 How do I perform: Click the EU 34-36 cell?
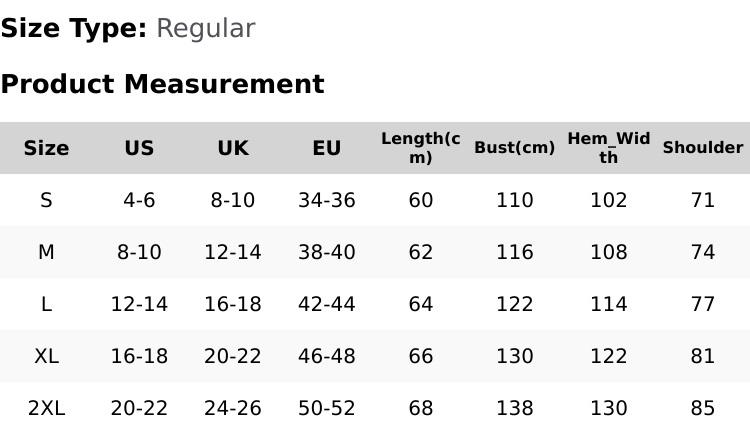pyautogui.click(x=327, y=200)
